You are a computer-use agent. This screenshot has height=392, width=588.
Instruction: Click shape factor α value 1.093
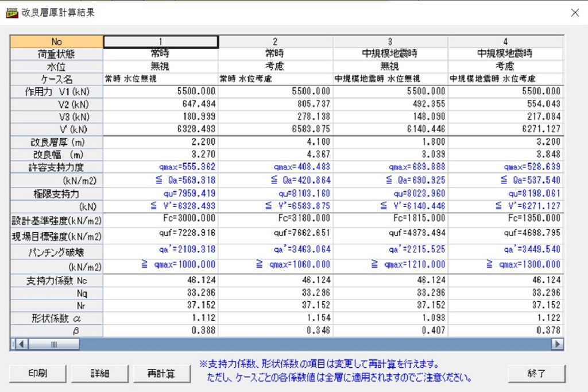pos(390,318)
